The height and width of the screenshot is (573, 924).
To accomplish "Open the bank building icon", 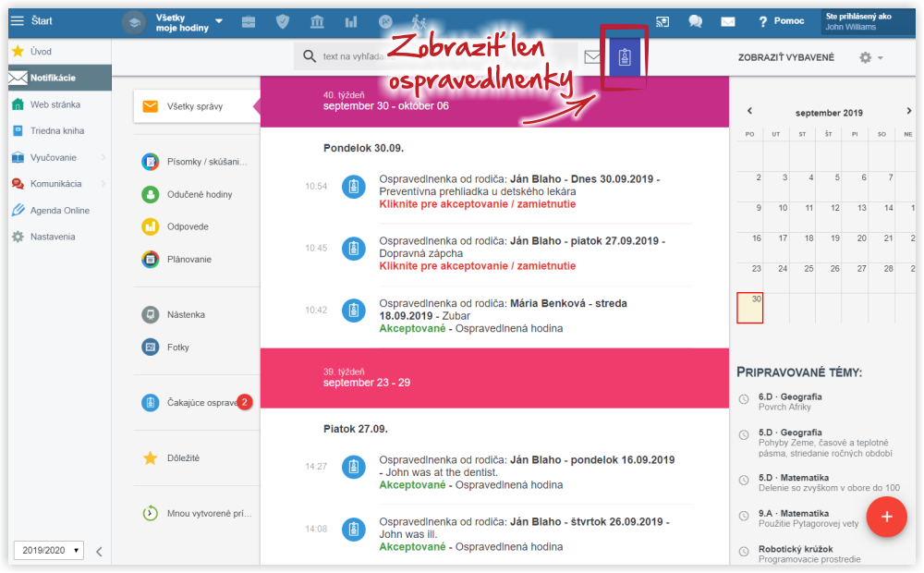I will click(x=317, y=22).
